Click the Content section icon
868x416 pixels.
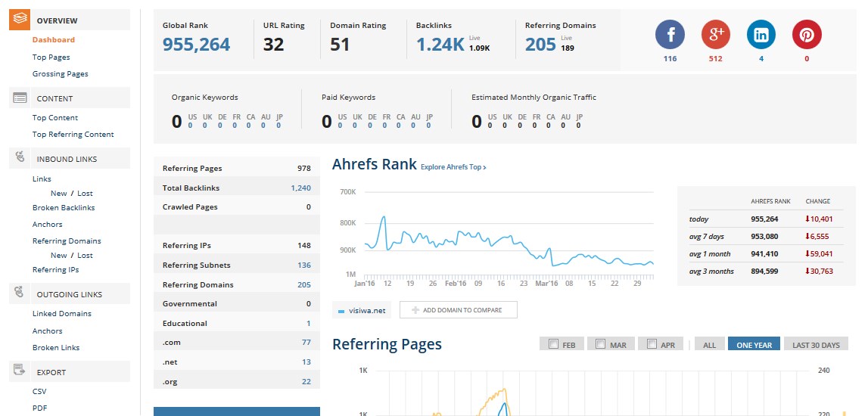[20, 98]
